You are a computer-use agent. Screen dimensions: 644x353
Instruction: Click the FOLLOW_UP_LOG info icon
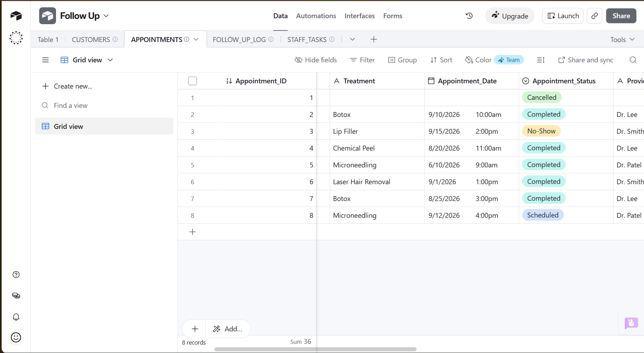pos(271,39)
